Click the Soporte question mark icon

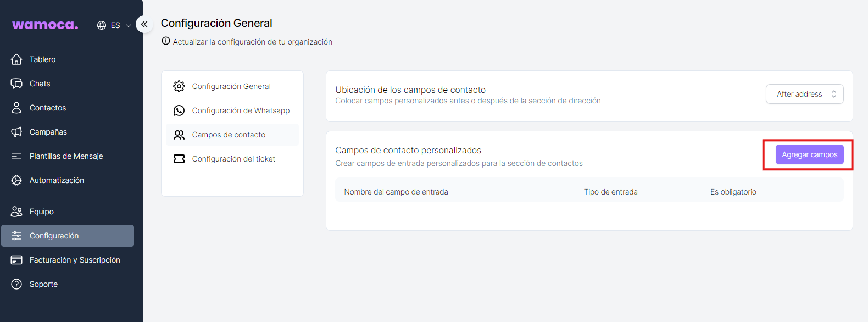click(x=16, y=284)
